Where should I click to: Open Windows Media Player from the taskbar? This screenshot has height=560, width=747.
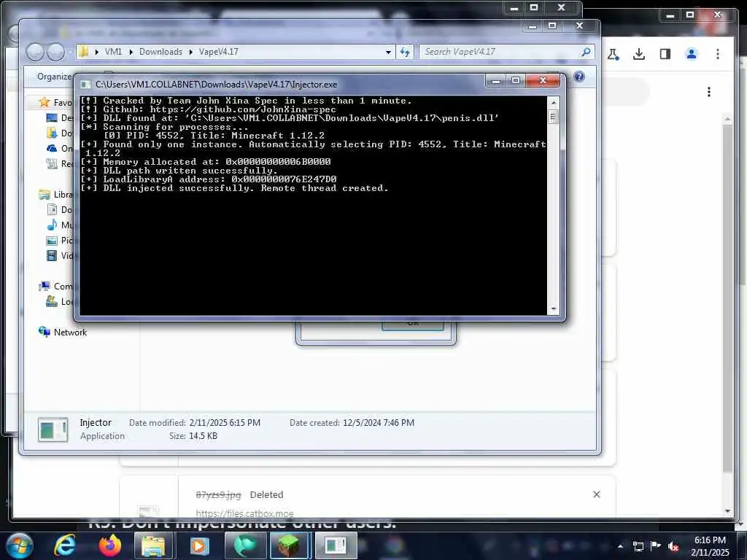(x=198, y=545)
